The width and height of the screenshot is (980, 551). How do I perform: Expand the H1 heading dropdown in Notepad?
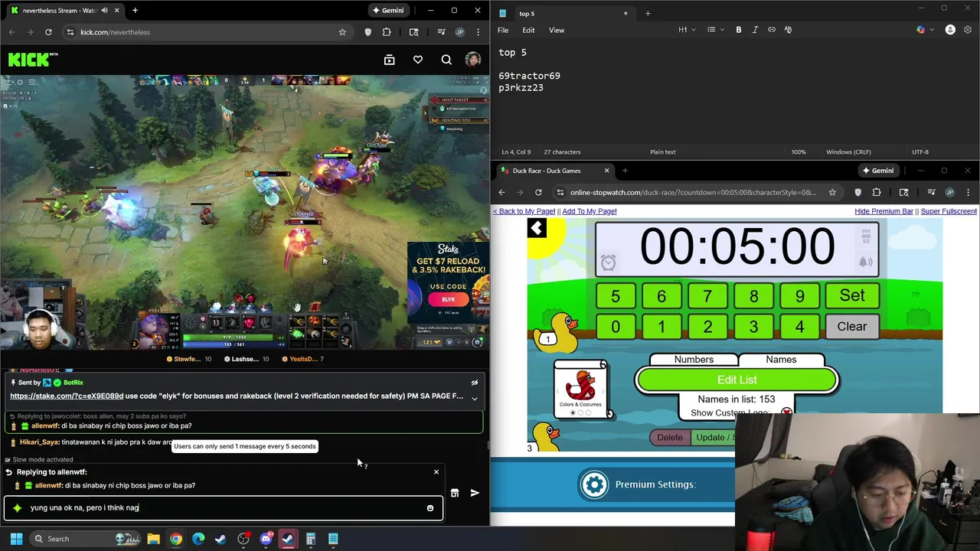point(687,30)
